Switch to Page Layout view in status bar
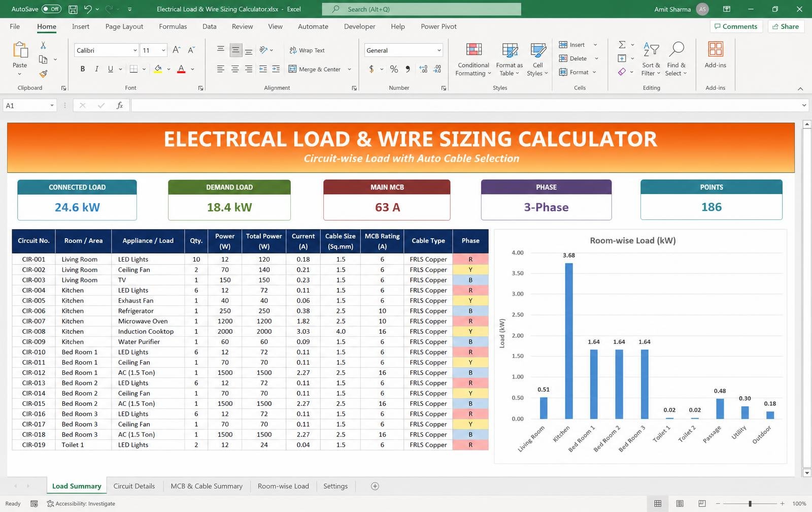This screenshot has height=512, width=812. click(x=680, y=504)
